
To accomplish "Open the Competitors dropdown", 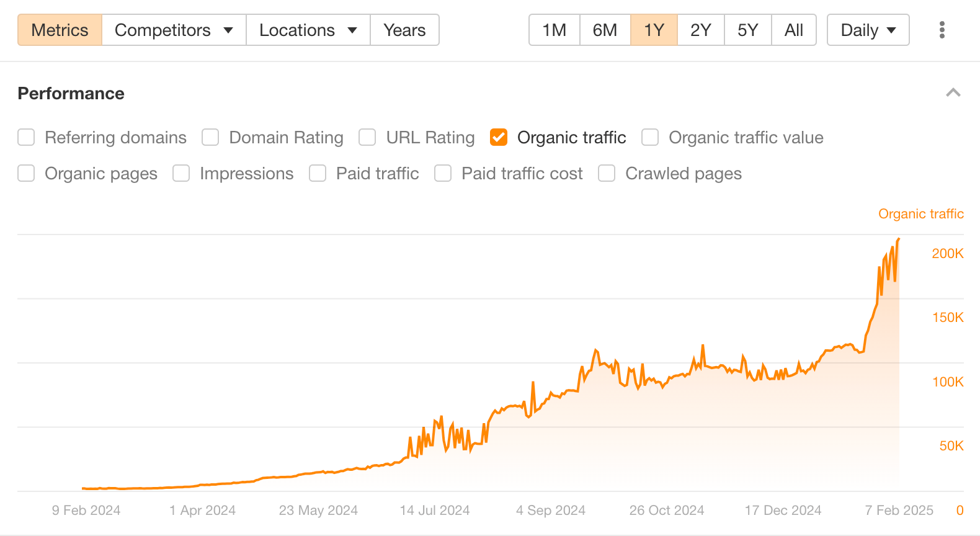I will tap(174, 29).
